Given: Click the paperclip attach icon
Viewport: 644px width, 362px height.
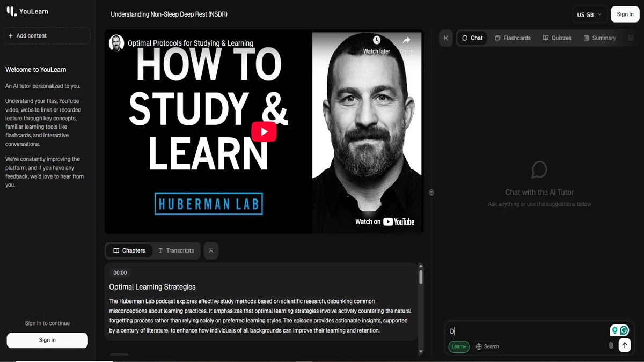Looking at the screenshot, I should 611,345.
